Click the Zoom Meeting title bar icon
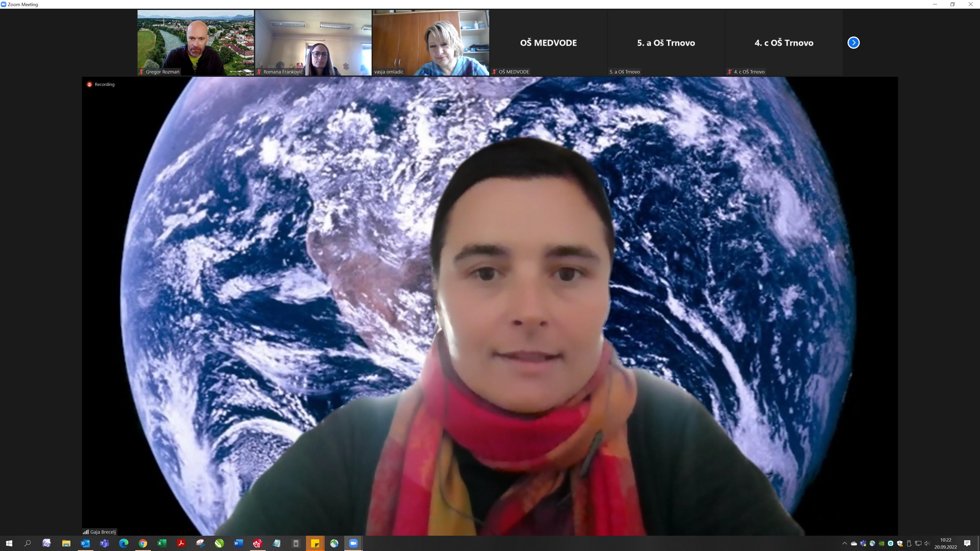 pyautogui.click(x=4, y=5)
